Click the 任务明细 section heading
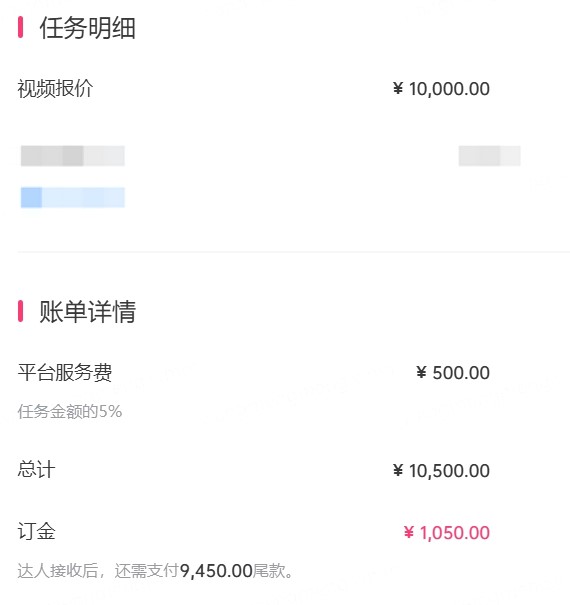The width and height of the screenshot is (570, 605). point(87,28)
